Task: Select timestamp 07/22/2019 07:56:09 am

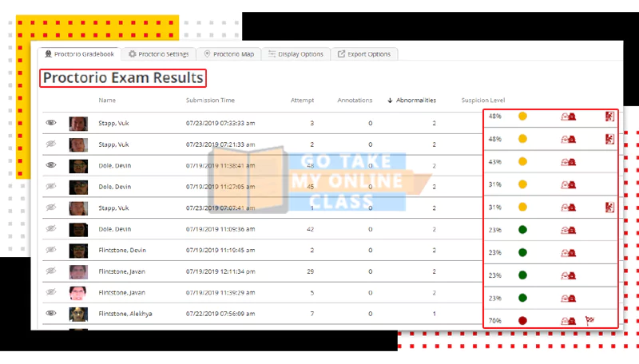Action: [x=220, y=314]
